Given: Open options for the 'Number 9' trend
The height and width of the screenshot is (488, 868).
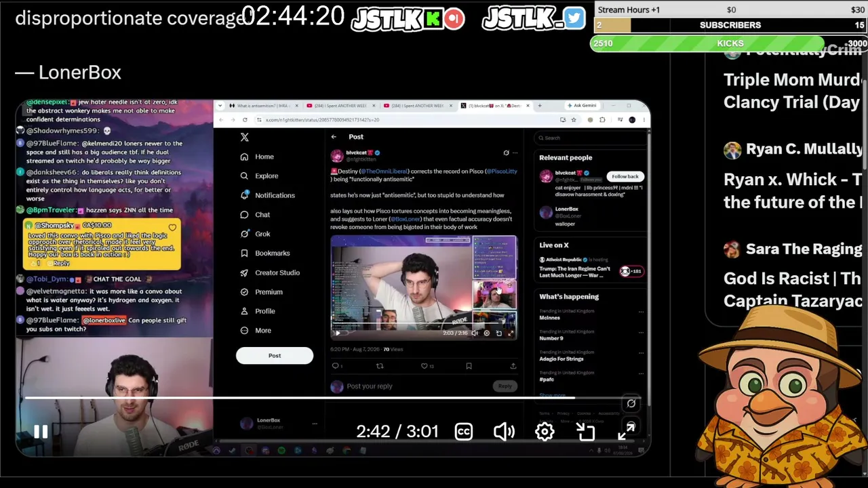Looking at the screenshot, I should 641,333.
